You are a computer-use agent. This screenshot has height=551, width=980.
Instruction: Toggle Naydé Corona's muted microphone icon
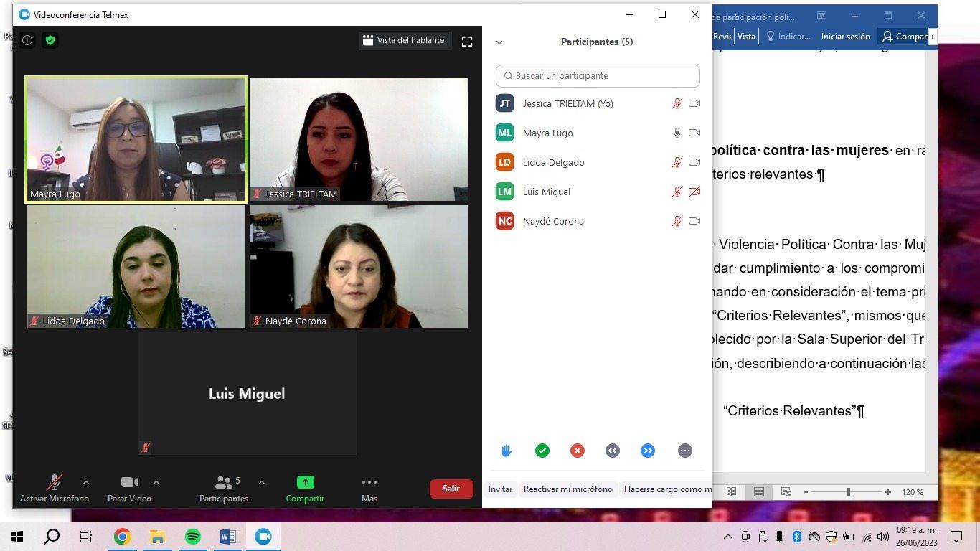(x=677, y=222)
